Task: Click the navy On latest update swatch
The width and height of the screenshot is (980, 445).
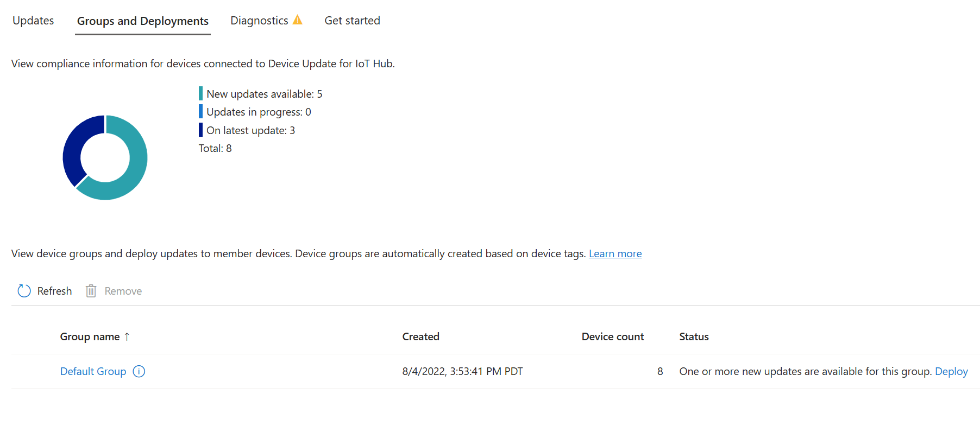Action: pyautogui.click(x=200, y=130)
